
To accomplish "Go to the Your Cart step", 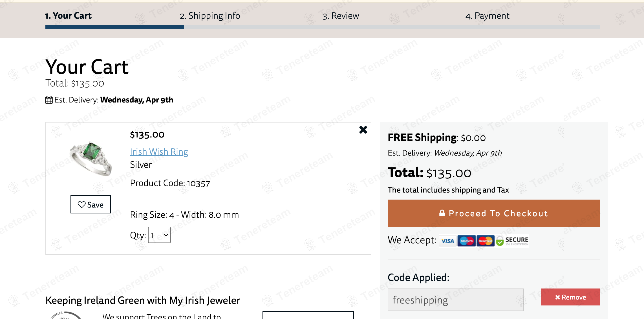I will pyautogui.click(x=68, y=16).
